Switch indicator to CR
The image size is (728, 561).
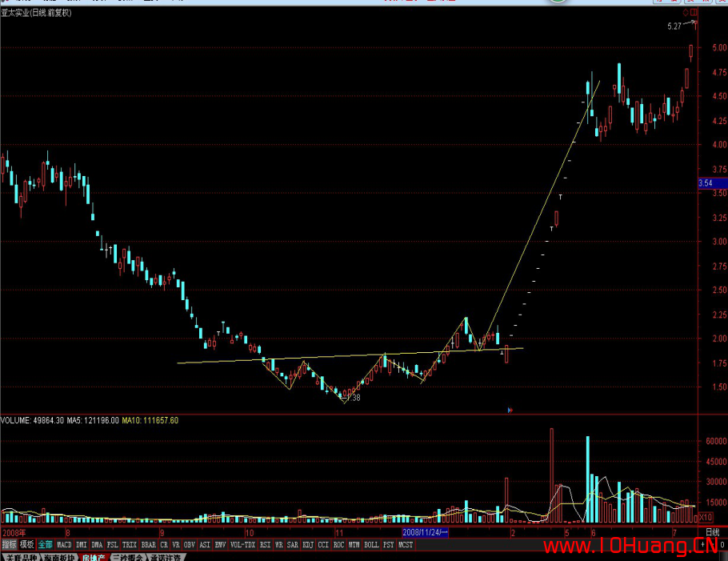[164, 544]
